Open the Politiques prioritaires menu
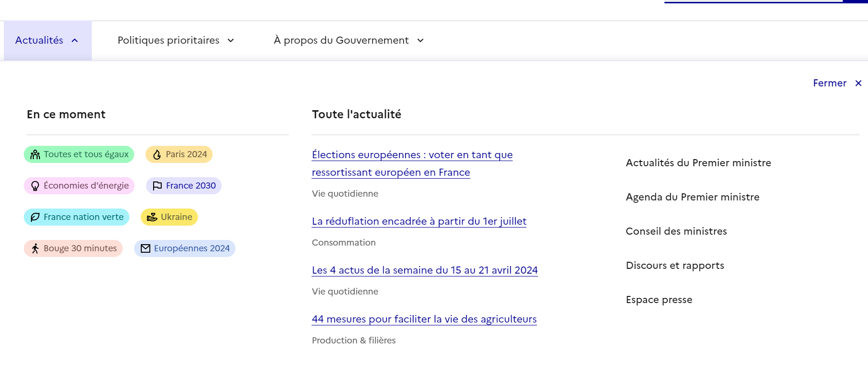Viewport: 868px width, 371px height. (x=176, y=40)
